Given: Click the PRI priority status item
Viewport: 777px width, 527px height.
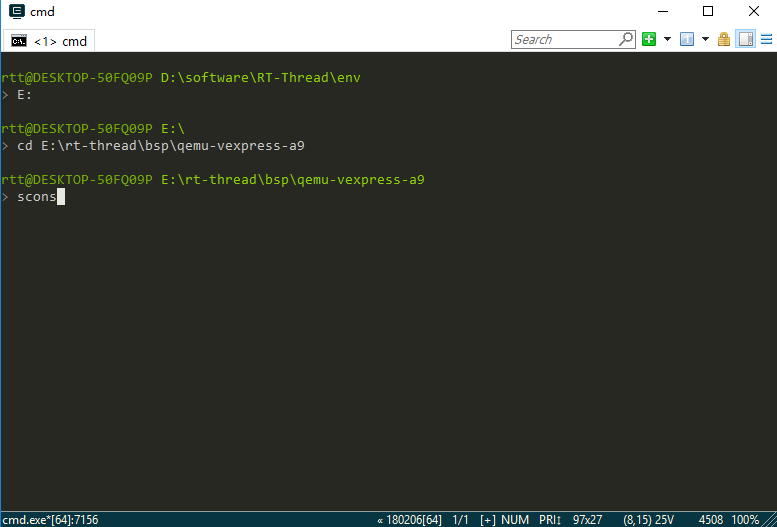Looking at the screenshot, I should (x=553, y=519).
